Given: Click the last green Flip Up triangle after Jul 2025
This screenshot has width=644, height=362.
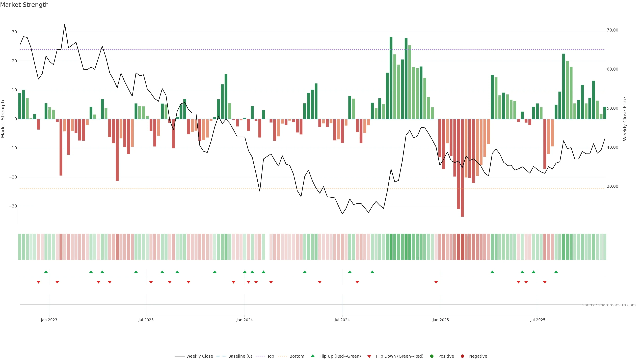Looking at the screenshot, I should [556, 272].
